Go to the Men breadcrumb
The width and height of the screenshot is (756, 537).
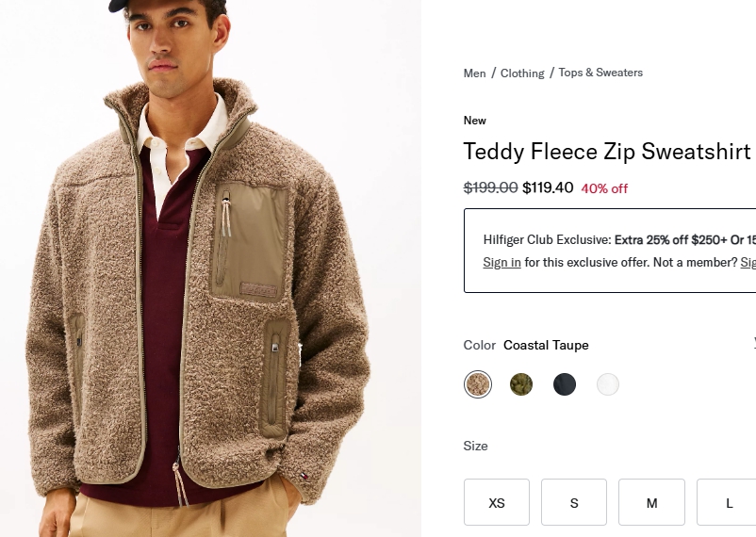tap(475, 73)
